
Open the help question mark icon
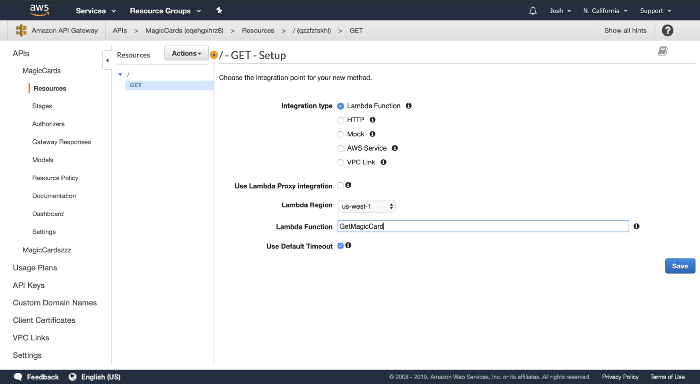667,30
